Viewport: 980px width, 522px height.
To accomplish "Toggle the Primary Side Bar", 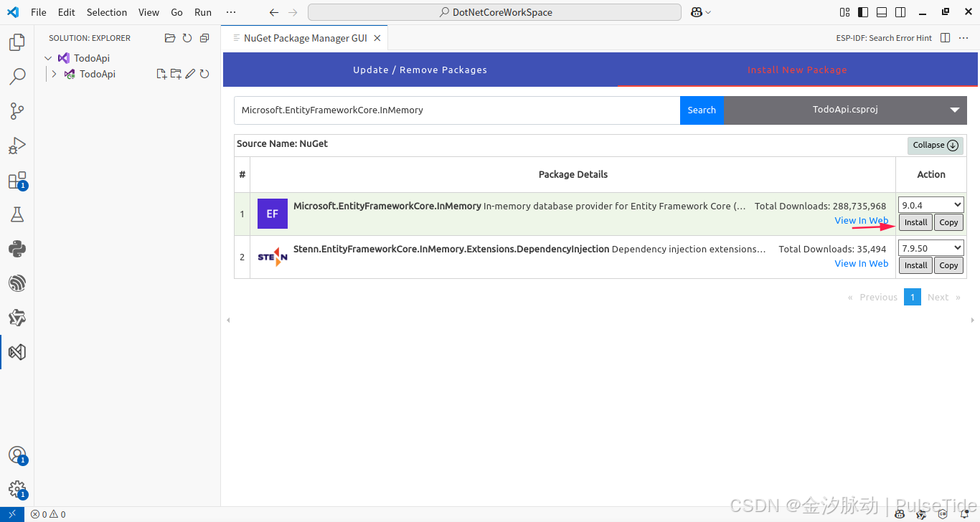I will click(863, 12).
